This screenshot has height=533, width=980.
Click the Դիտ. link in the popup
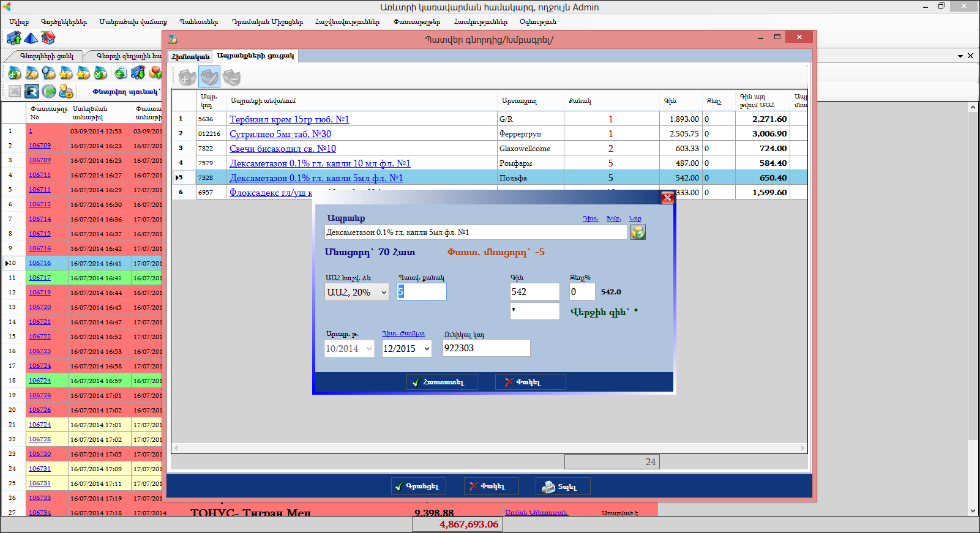tap(590, 218)
